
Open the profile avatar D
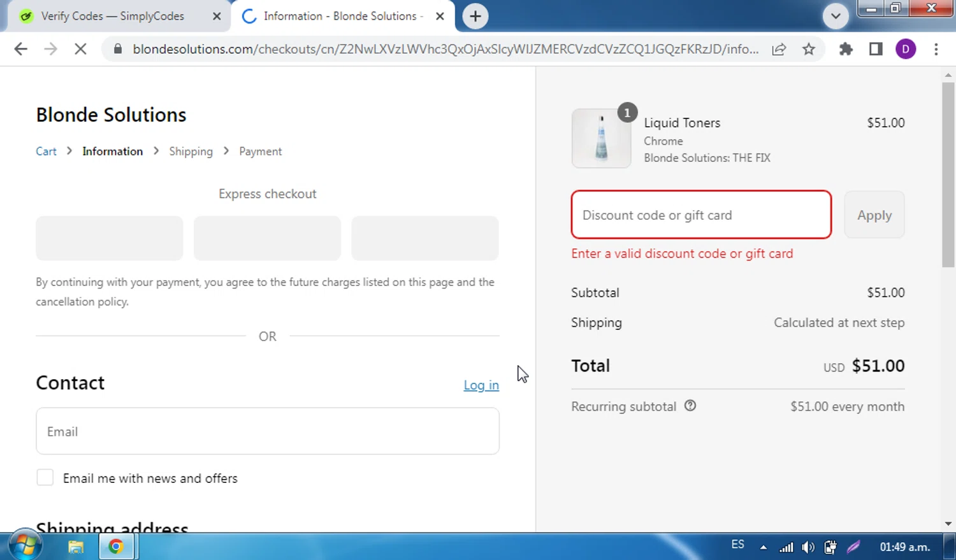click(906, 49)
